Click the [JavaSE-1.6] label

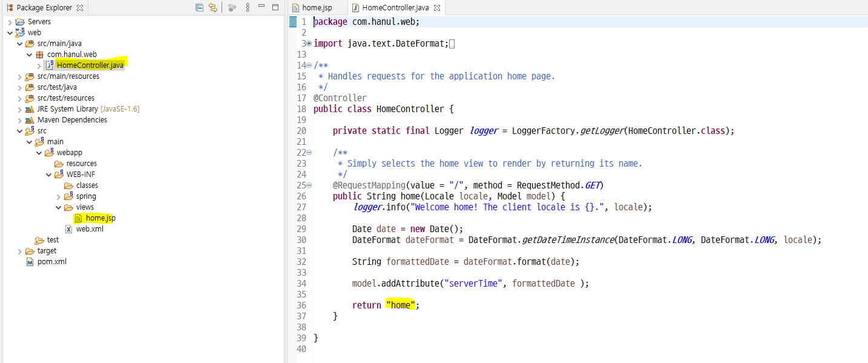tap(120, 109)
